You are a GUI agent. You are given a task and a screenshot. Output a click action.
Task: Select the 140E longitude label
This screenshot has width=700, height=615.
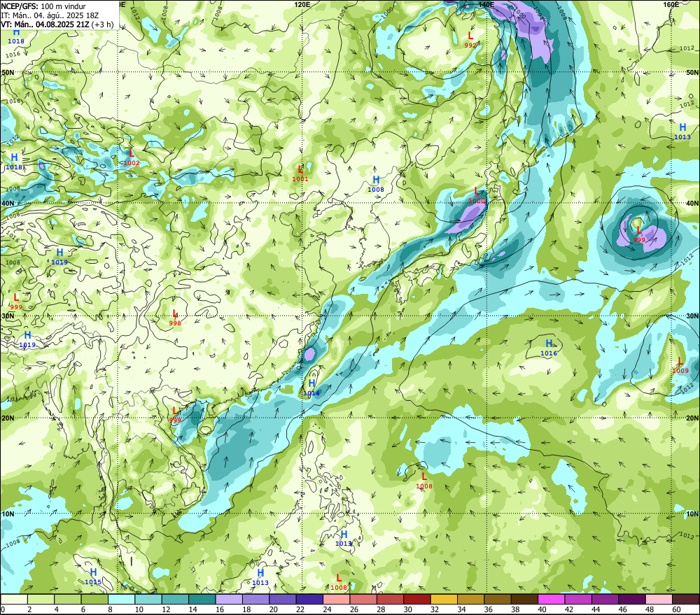[x=486, y=4]
